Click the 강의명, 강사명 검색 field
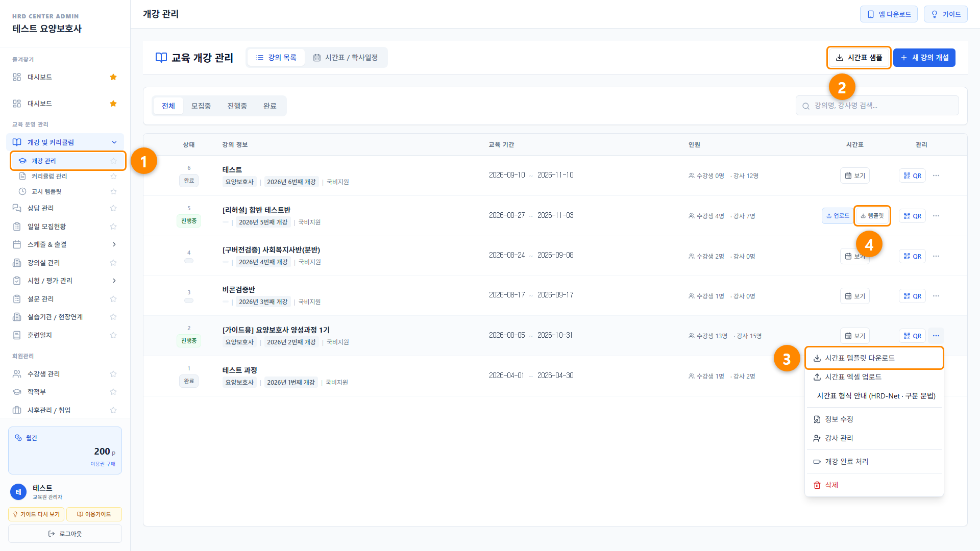Viewport: 980px width, 551px height. [x=877, y=106]
